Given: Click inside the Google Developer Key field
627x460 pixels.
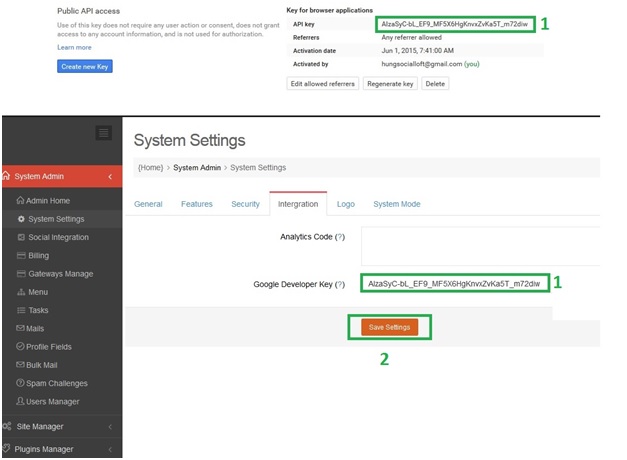Looking at the screenshot, I should point(454,284).
